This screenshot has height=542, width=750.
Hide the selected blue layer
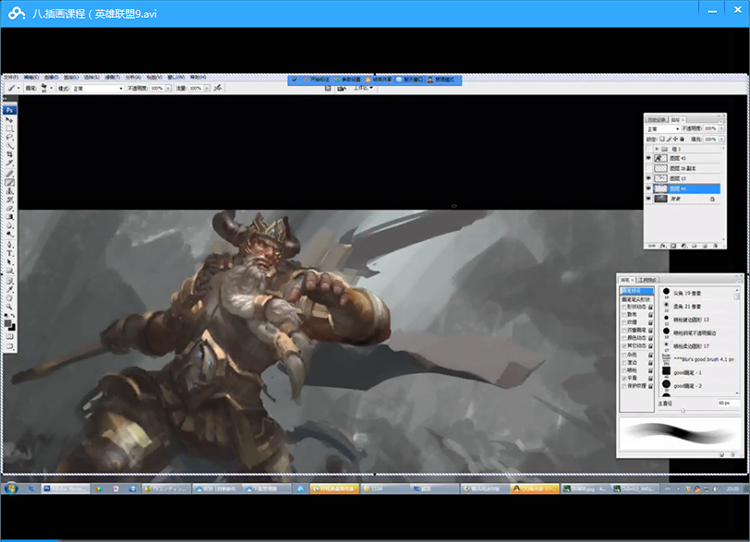[649, 188]
